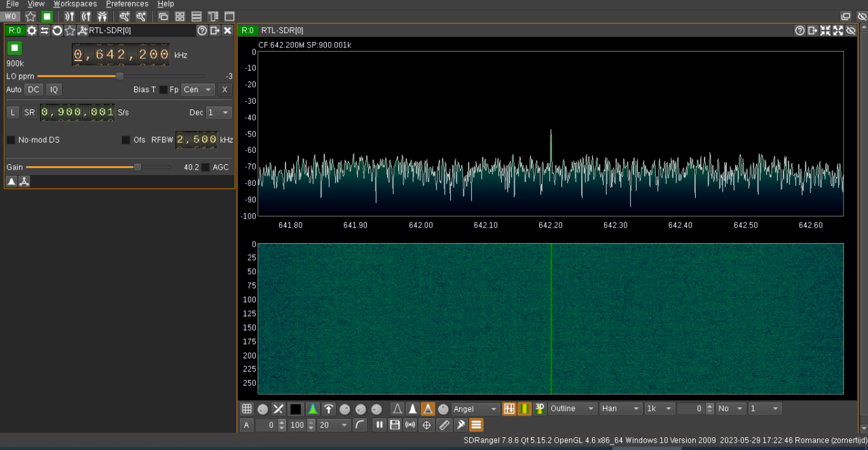Viewport: 868px width, 450px height.
Task: Click the DC auto-correction button
Action: 34,90
